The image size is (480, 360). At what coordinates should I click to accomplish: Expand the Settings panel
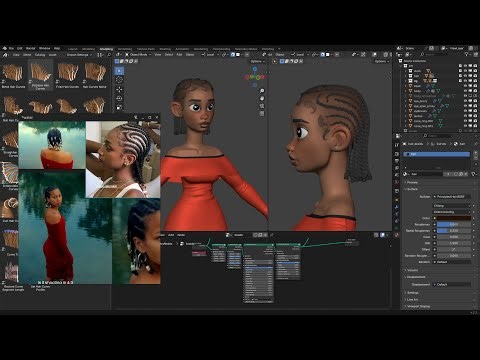pos(413,293)
